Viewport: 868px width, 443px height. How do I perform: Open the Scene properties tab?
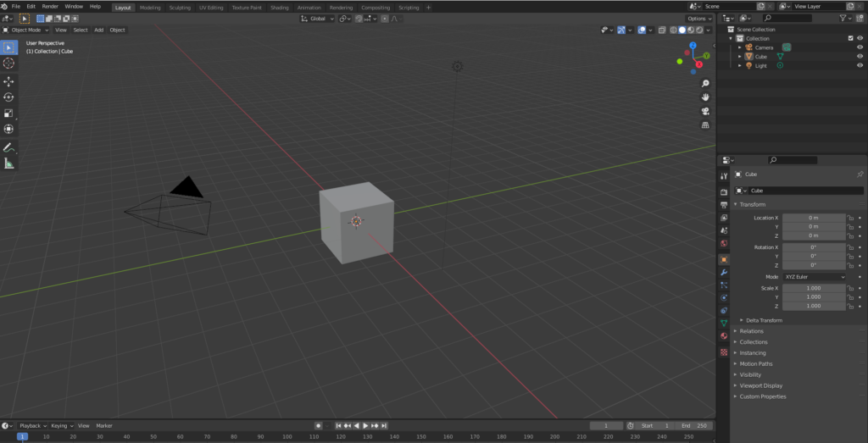click(x=724, y=230)
